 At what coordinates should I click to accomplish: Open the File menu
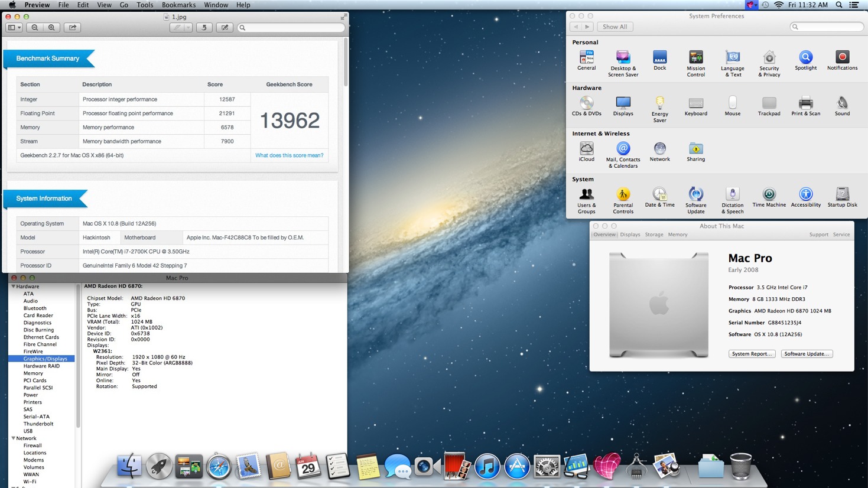coord(63,5)
